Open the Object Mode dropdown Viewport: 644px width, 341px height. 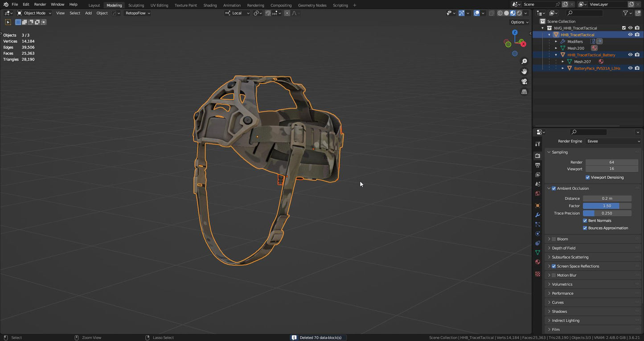click(34, 13)
